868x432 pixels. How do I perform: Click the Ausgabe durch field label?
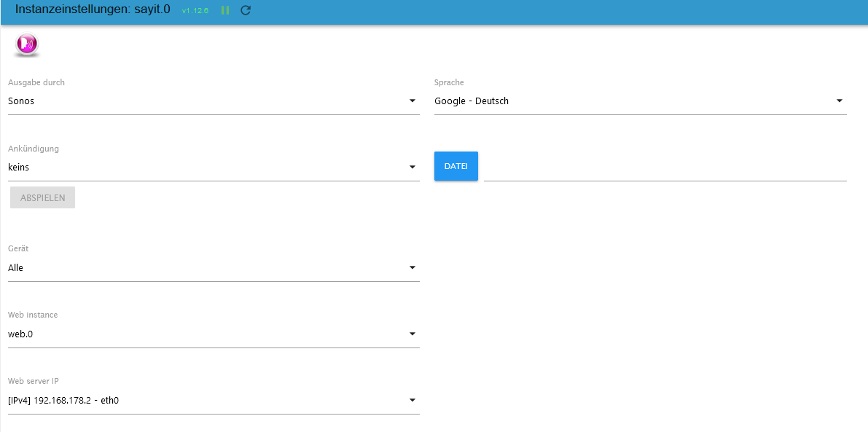click(x=36, y=82)
